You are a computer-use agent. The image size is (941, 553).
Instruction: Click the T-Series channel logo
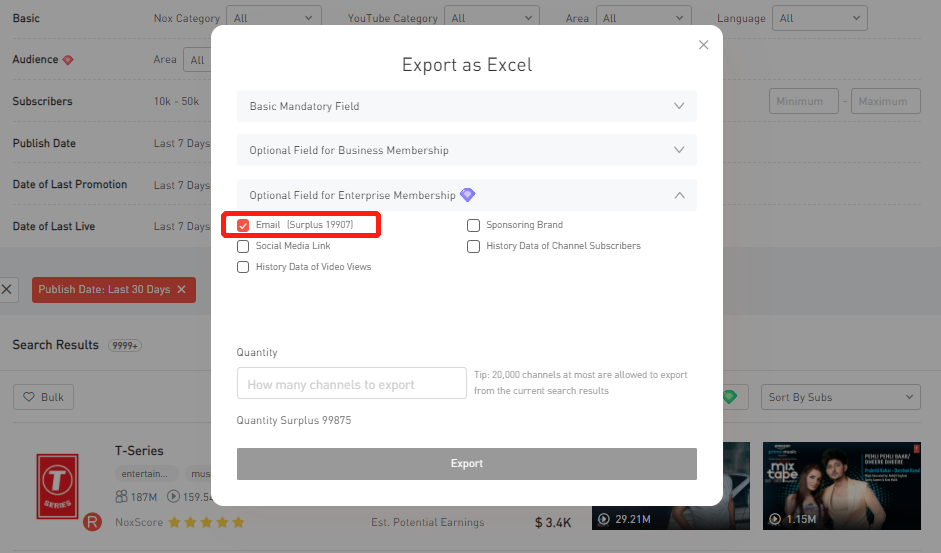coord(57,484)
